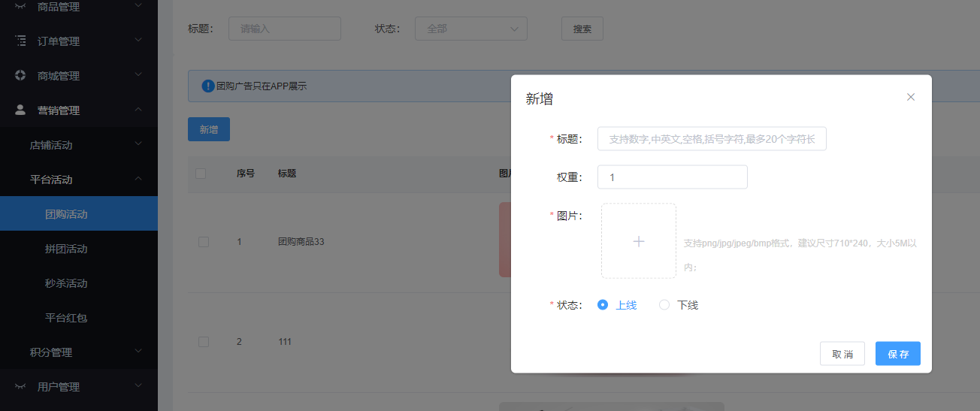Click the 用户管理 icon in sidebar

click(20, 387)
